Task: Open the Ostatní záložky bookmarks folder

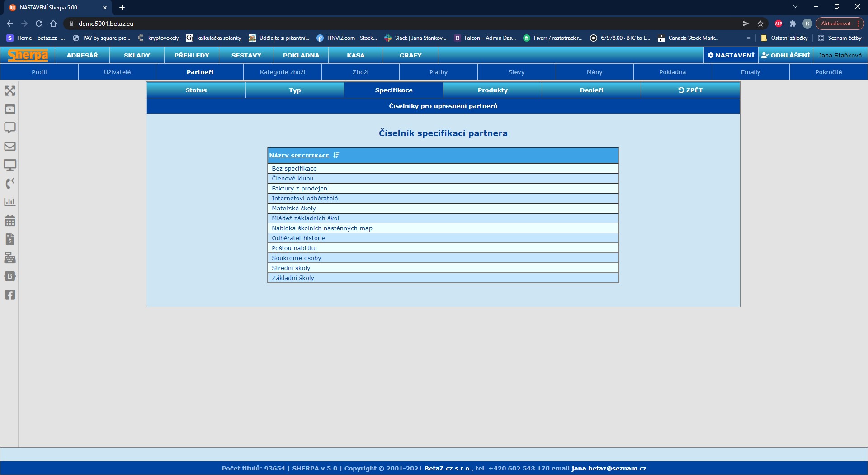Action: [784, 38]
